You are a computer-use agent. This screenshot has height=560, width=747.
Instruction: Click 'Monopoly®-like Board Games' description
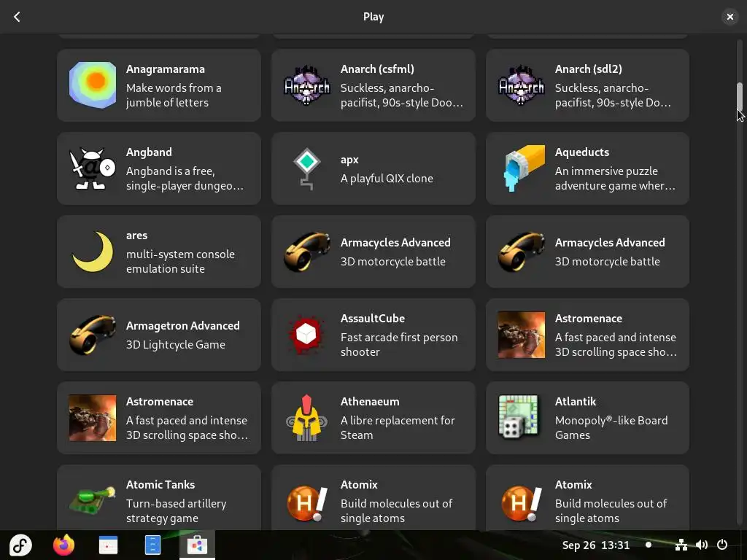(611, 427)
